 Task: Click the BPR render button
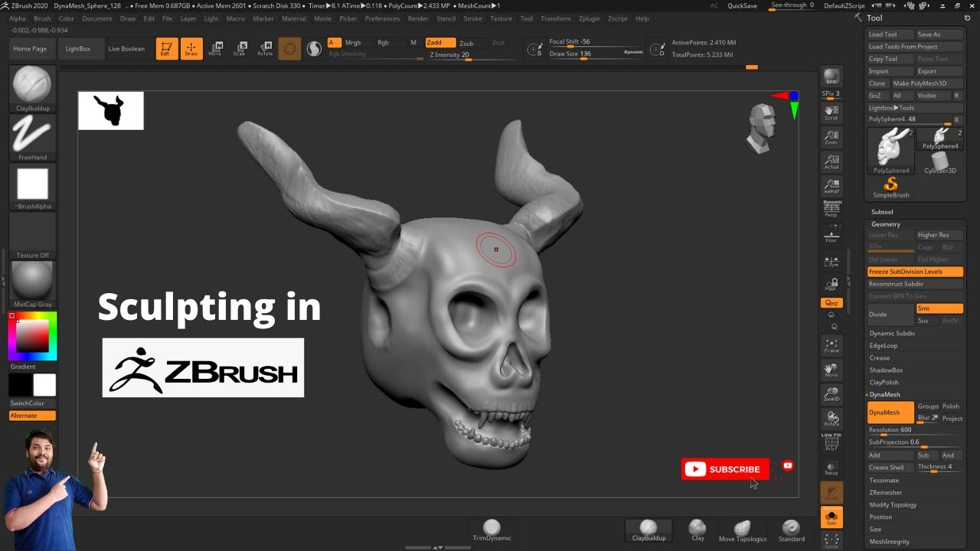click(831, 77)
